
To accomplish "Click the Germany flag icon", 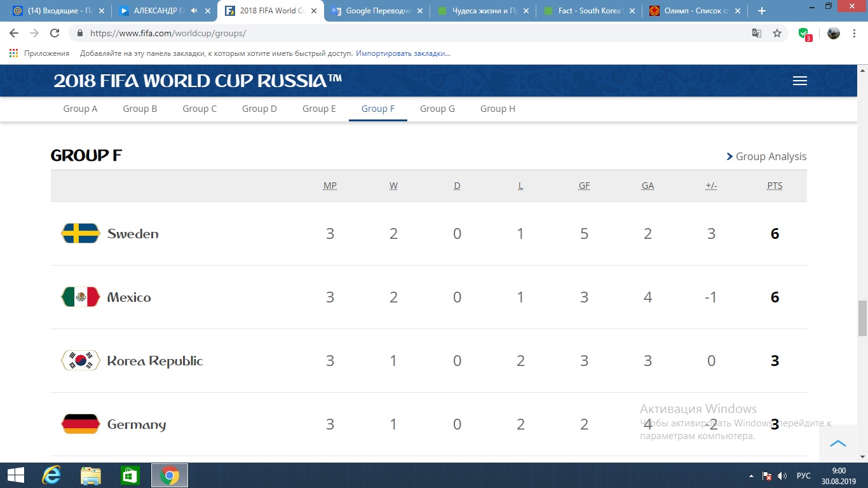I will 81,424.
